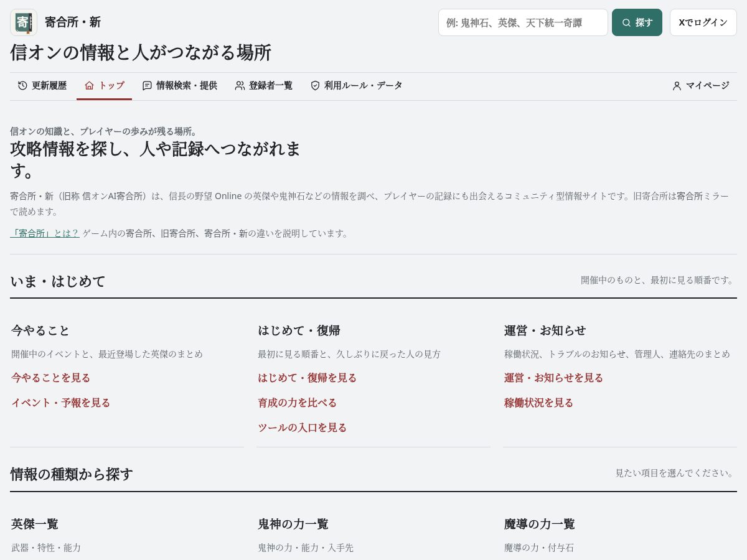Click the 鬼神の力一覧 card heading
Screen dimensions: 747x560
tap(293, 524)
